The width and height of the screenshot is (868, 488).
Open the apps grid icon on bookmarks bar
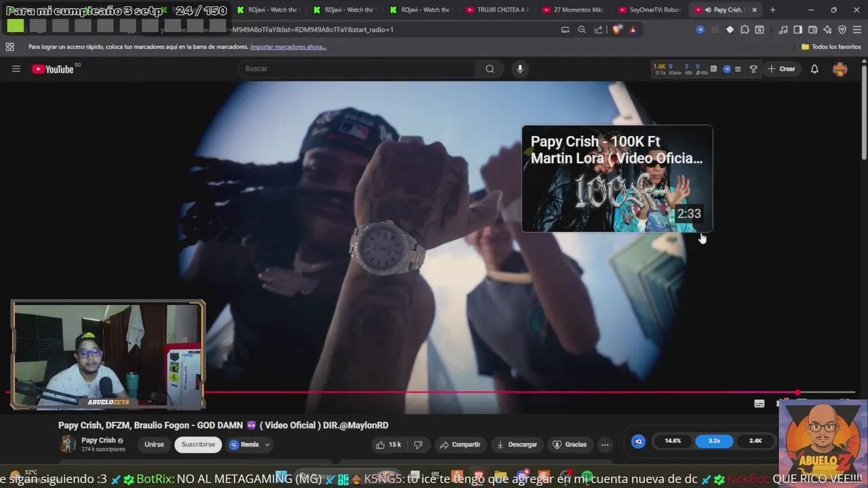[x=9, y=47]
